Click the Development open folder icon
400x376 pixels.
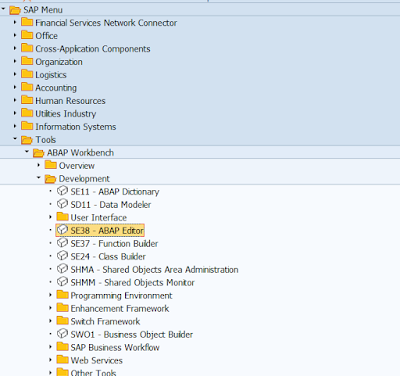coord(51,179)
